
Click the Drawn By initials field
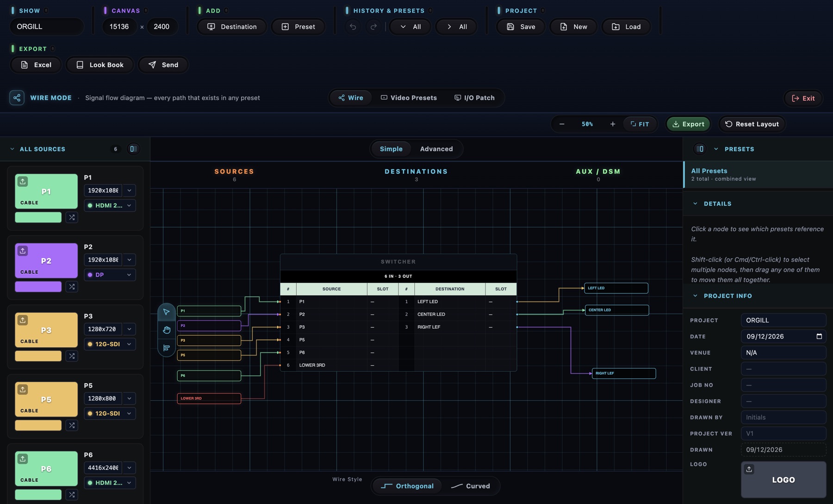(x=783, y=418)
